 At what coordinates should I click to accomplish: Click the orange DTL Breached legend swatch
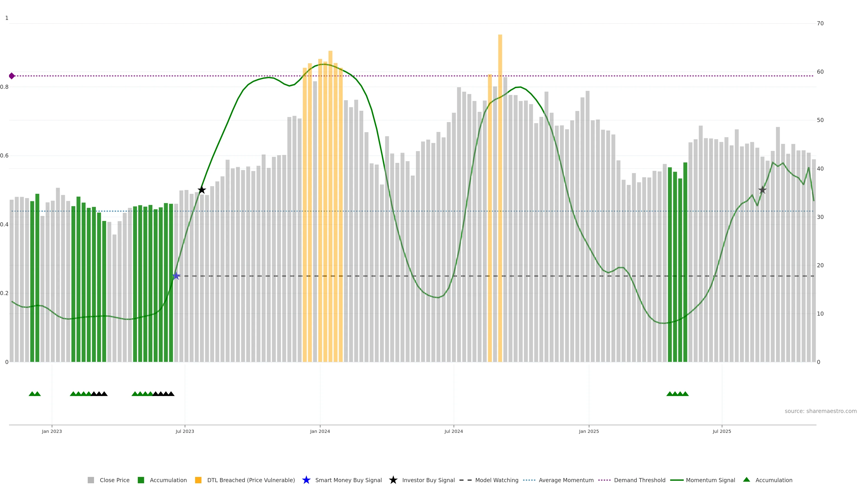[198, 480]
